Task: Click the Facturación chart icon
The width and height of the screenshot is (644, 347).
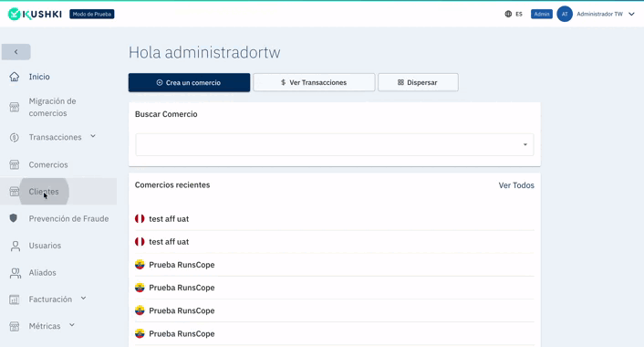Action: tap(15, 300)
